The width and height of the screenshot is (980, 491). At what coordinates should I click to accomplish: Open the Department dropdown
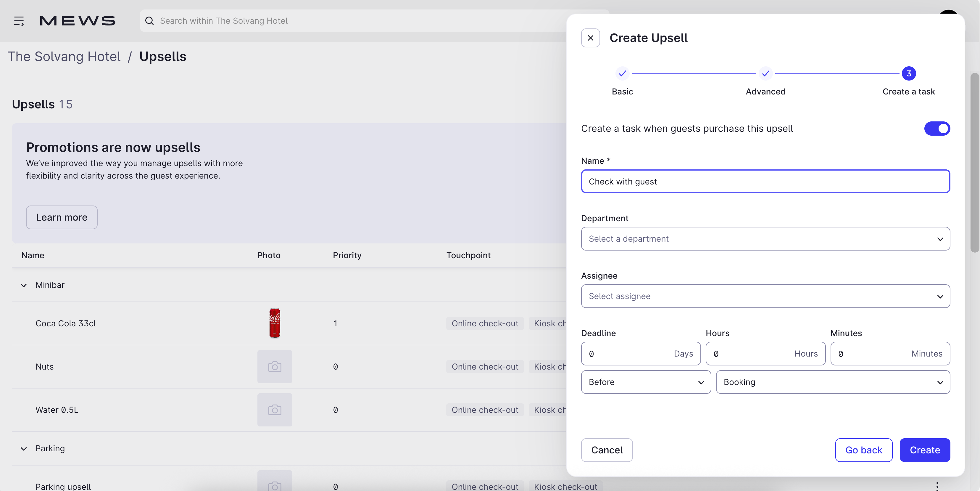(765, 239)
